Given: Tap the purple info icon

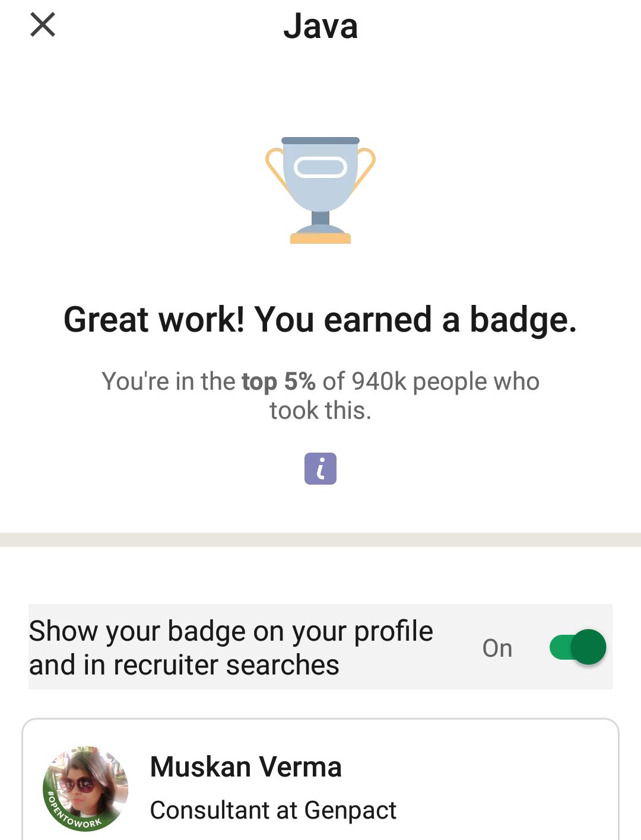Looking at the screenshot, I should click(x=320, y=469).
